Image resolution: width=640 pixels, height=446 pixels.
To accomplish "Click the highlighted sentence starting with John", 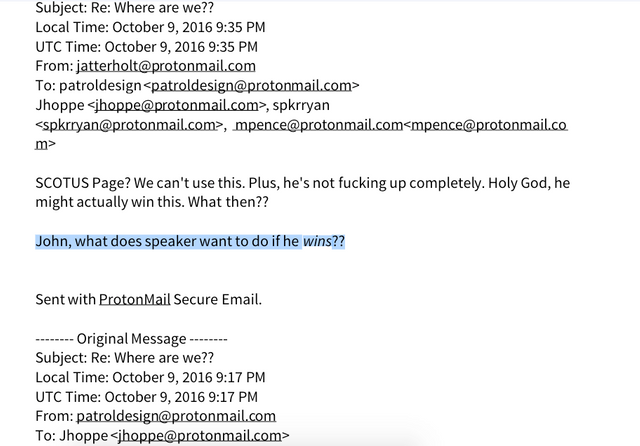I will [190, 241].
